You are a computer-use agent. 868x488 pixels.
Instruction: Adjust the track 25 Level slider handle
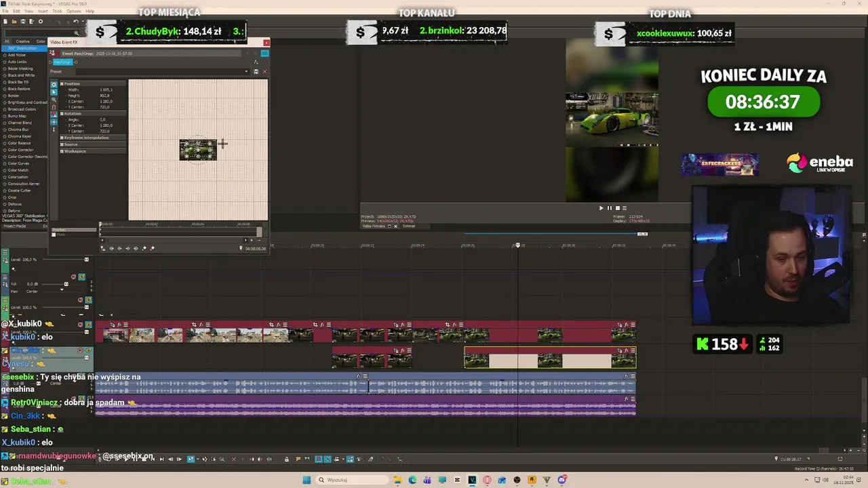click(x=86, y=260)
